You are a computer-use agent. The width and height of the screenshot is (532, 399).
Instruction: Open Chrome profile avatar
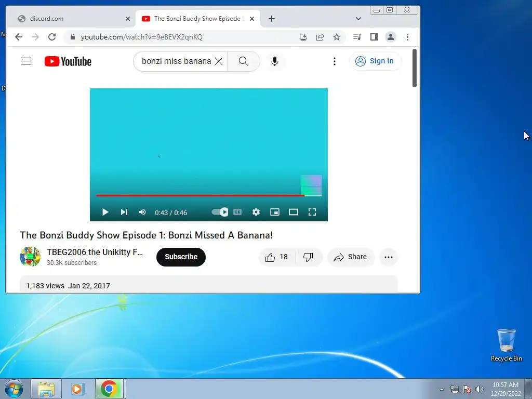click(x=391, y=37)
